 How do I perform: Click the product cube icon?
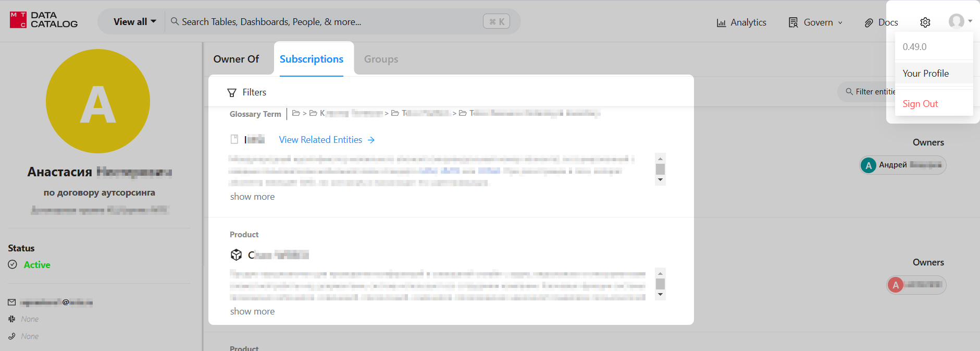(236, 255)
